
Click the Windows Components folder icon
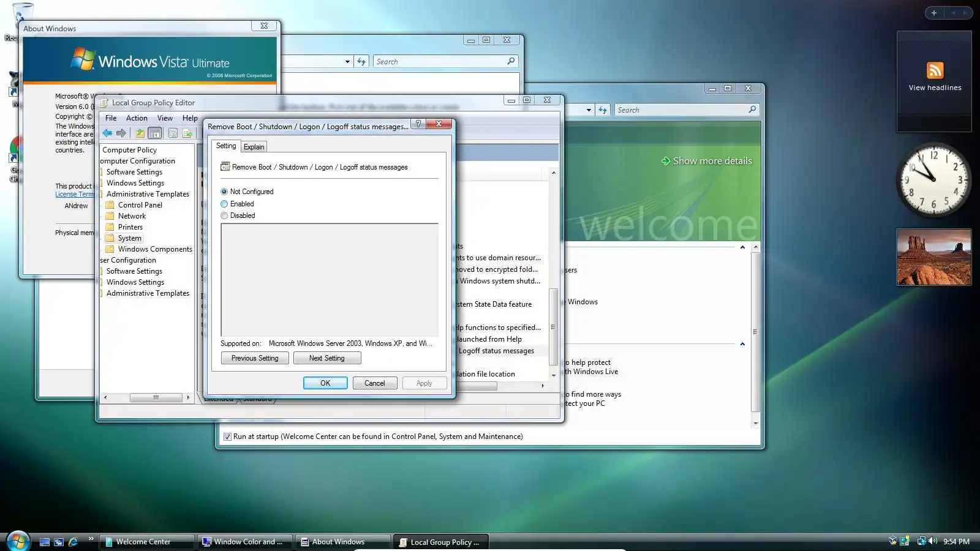tap(110, 249)
